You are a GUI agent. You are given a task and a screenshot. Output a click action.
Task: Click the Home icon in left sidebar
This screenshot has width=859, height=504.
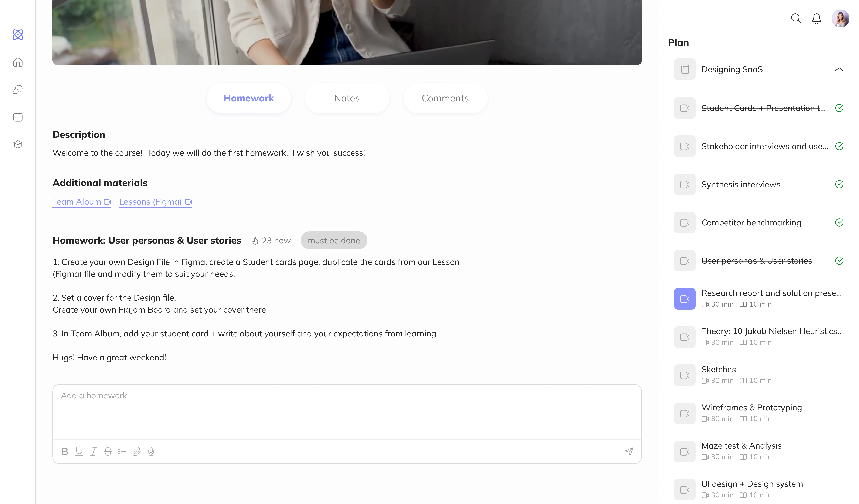click(18, 62)
